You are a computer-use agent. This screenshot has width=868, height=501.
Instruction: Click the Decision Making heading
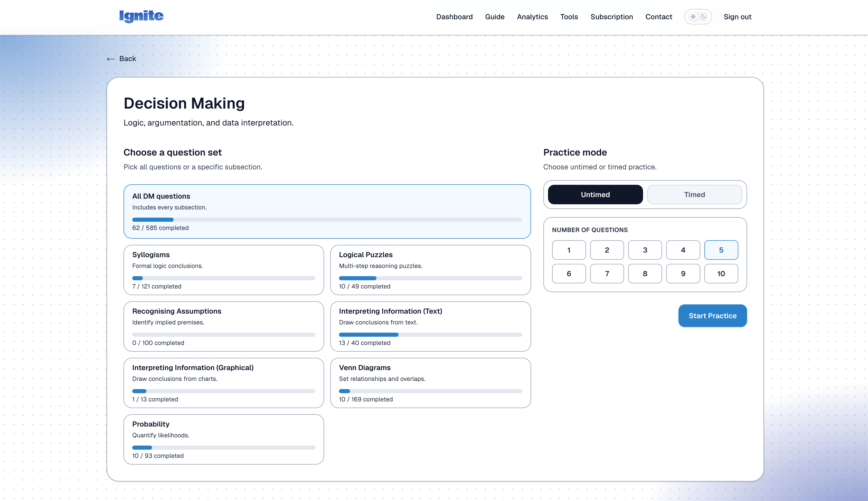[184, 103]
